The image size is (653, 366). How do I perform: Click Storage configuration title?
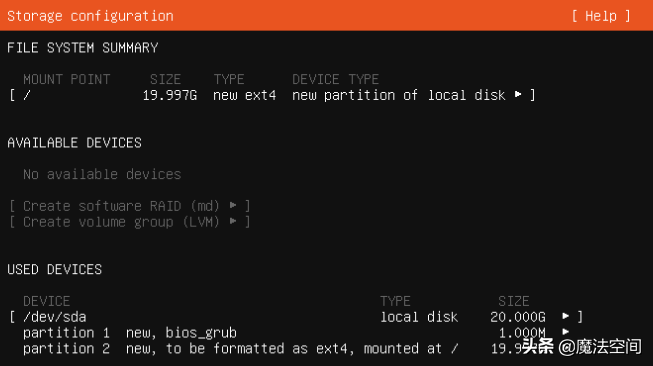coord(90,16)
